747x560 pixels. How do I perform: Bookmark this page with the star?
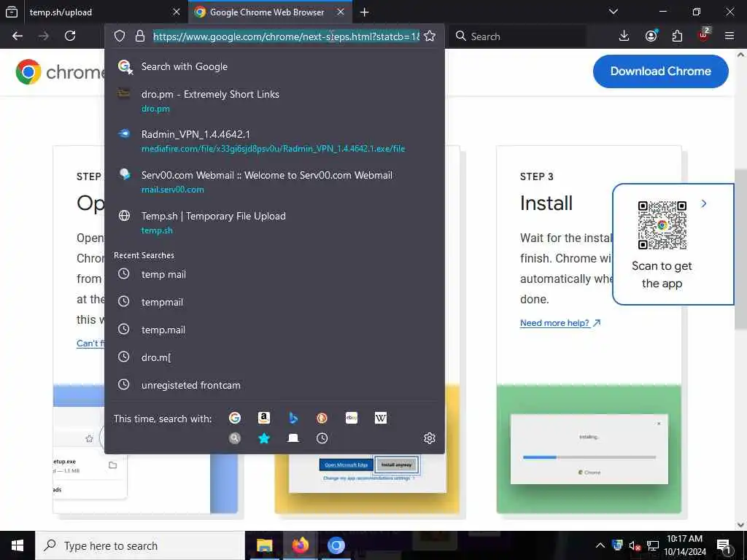pos(430,36)
